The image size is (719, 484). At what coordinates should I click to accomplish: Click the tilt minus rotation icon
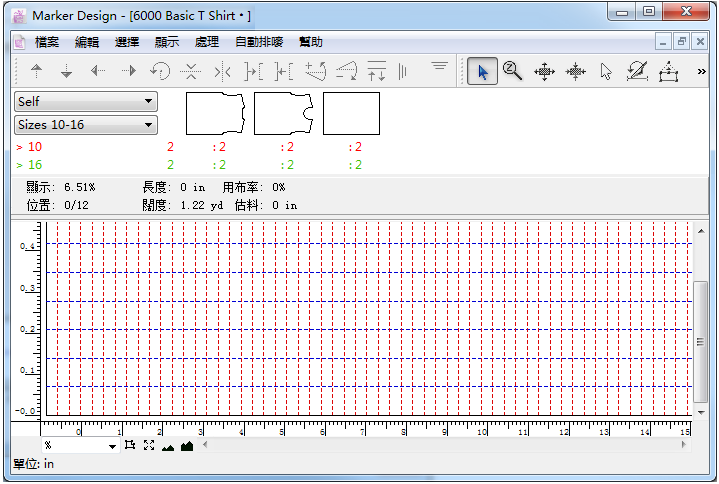(347, 71)
